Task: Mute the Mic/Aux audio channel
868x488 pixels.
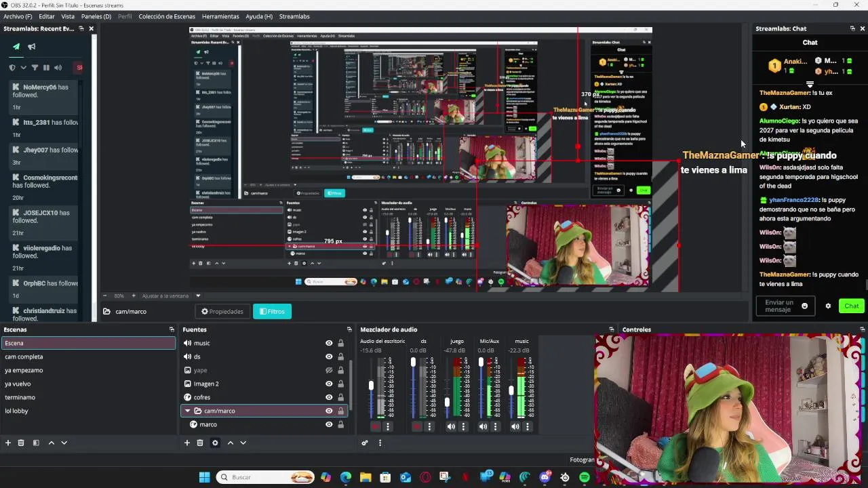Action: click(483, 426)
